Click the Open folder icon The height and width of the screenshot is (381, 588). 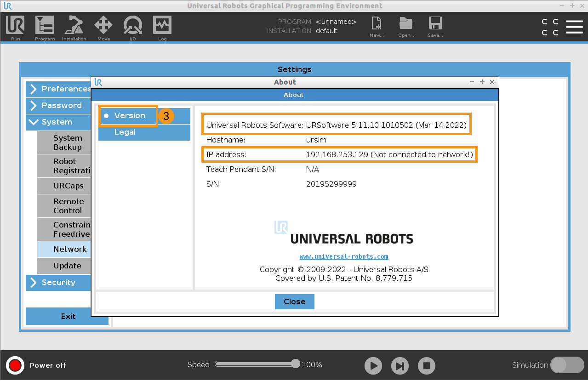point(406,24)
